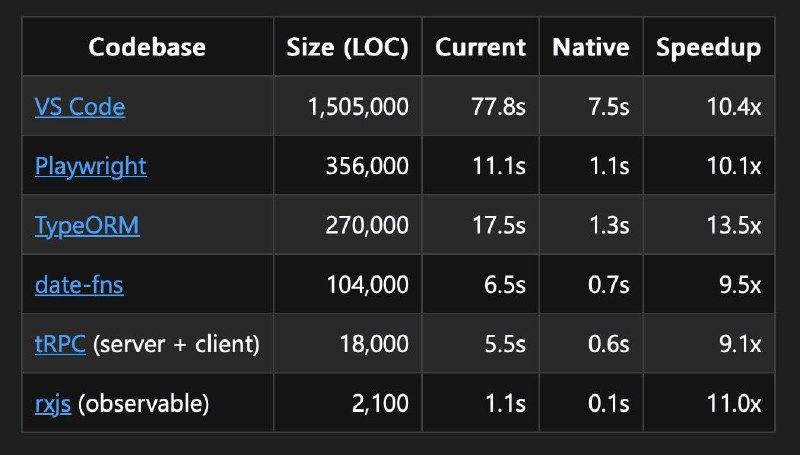Follow the TypeORM hyperlink

pyautogui.click(x=87, y=225)
